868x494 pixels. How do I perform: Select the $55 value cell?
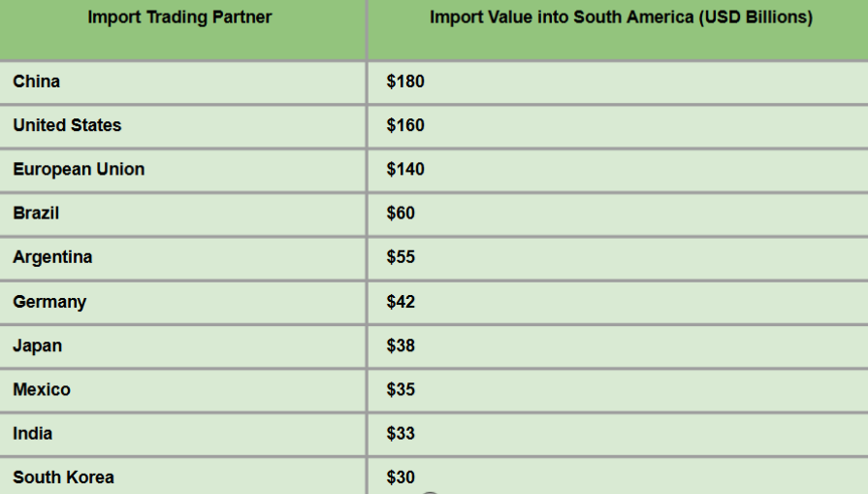[401, 257]
